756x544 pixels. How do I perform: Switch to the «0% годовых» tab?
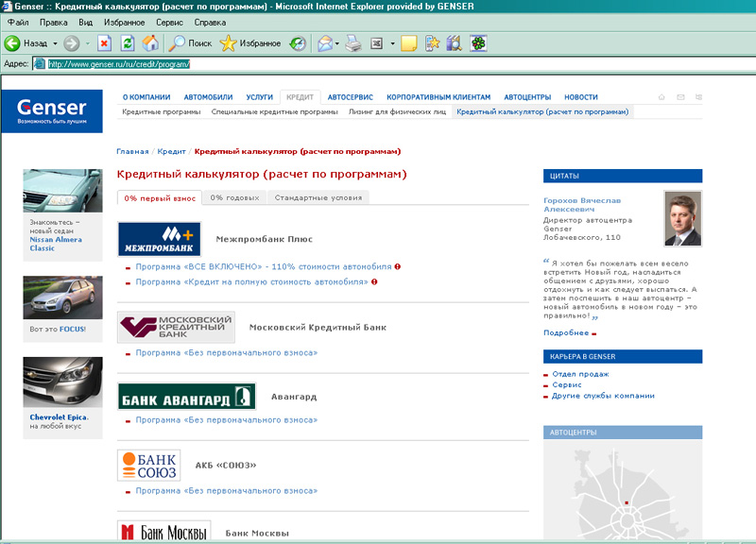pyautogui.click(x=234, y=197)
